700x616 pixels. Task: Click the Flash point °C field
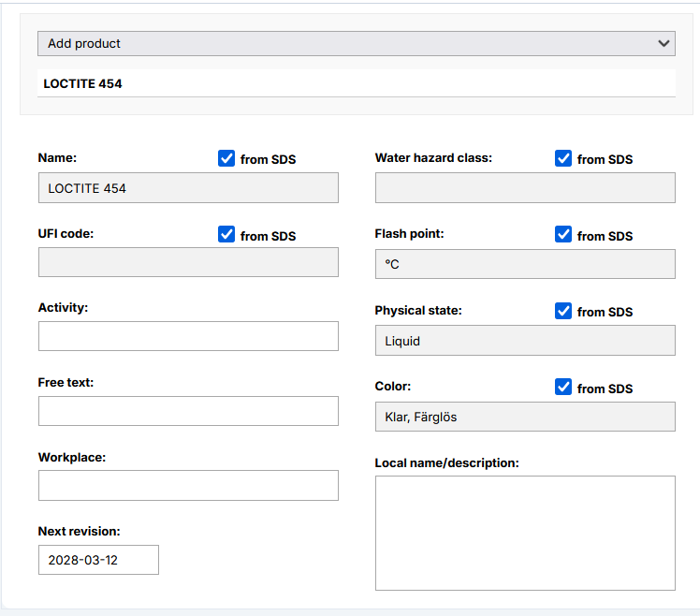pyautogui.click(x=525, y=264)
